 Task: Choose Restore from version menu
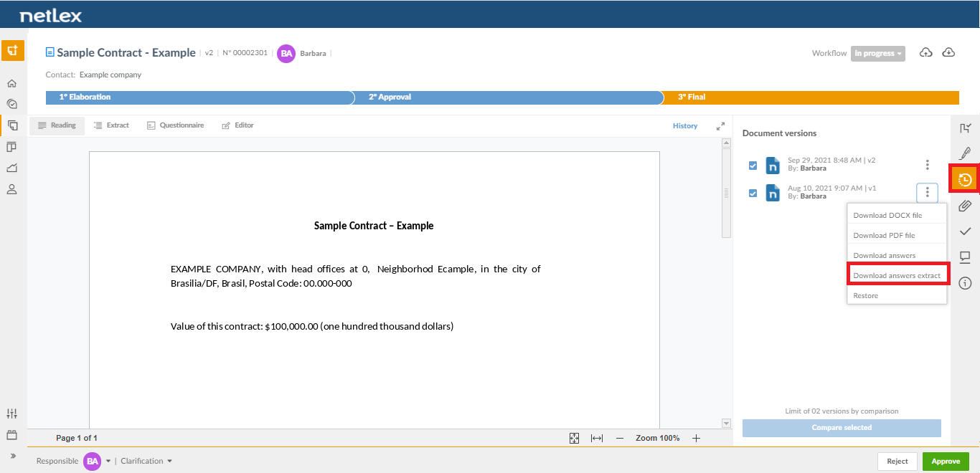[897, 295]
